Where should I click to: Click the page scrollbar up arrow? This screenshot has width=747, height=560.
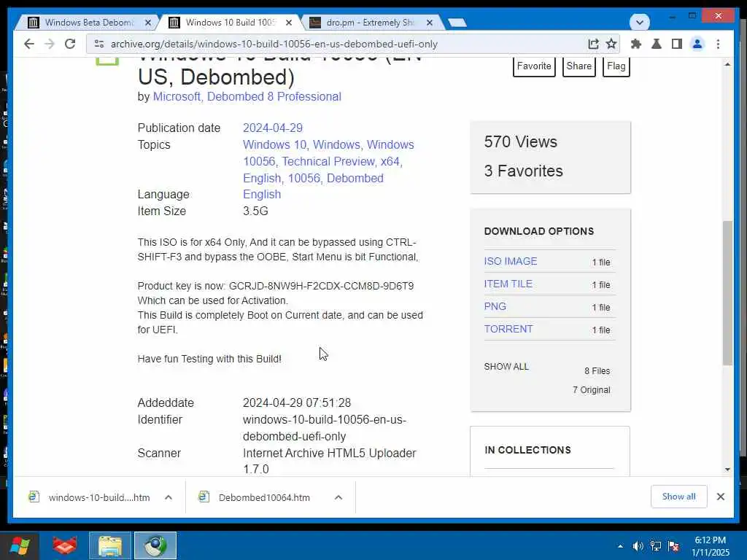(x=727, y=64)
